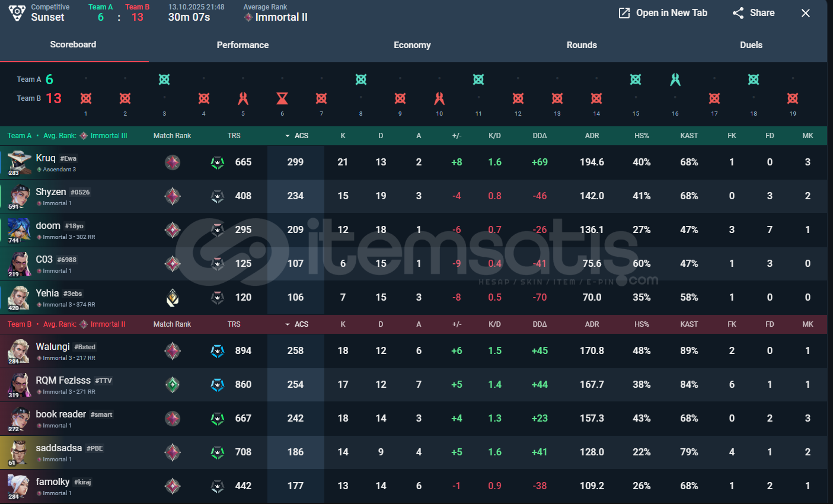Click RQM Fezisss green match rank icon

(173, 385)
